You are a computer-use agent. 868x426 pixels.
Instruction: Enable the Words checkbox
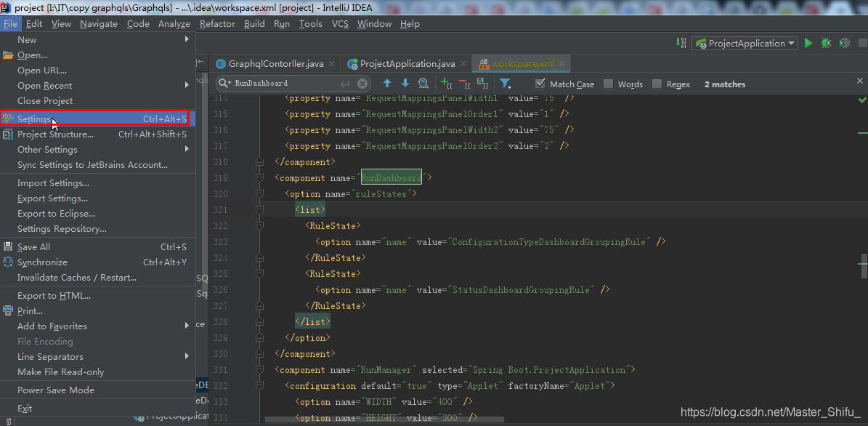click(x=609, y=84)
